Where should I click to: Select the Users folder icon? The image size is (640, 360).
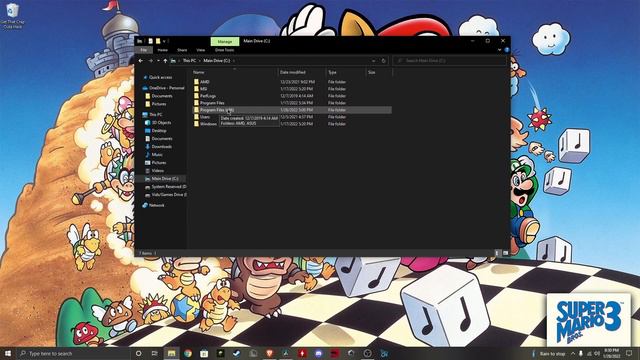point(196,117)
